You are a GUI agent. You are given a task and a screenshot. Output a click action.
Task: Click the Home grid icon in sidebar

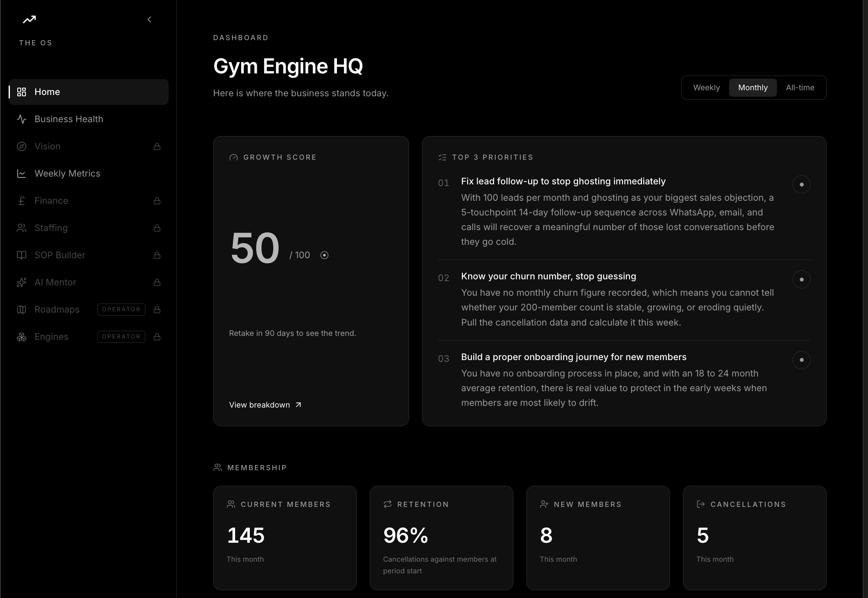[x=22, y=92]
